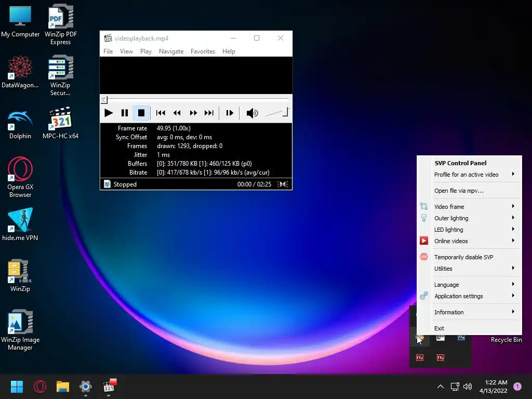Open File Explorer from the taskbar
Image resolution: width=532 pixels, height=399 pixels.
tap(63, 387)
